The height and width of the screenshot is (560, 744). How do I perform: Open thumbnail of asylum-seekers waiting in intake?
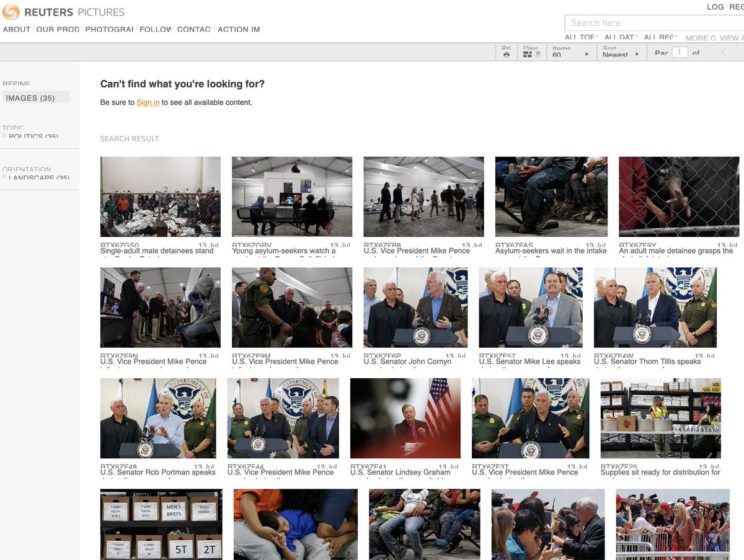[x=551, y=197]
